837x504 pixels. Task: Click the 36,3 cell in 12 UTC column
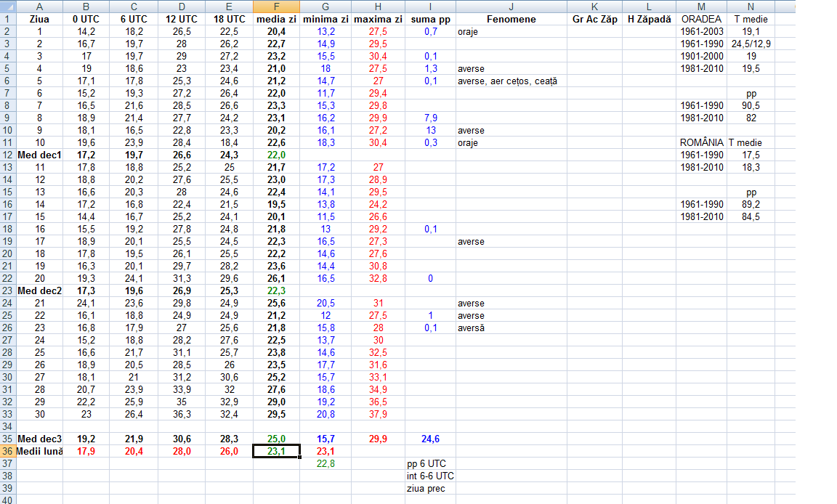click(182, 415)
